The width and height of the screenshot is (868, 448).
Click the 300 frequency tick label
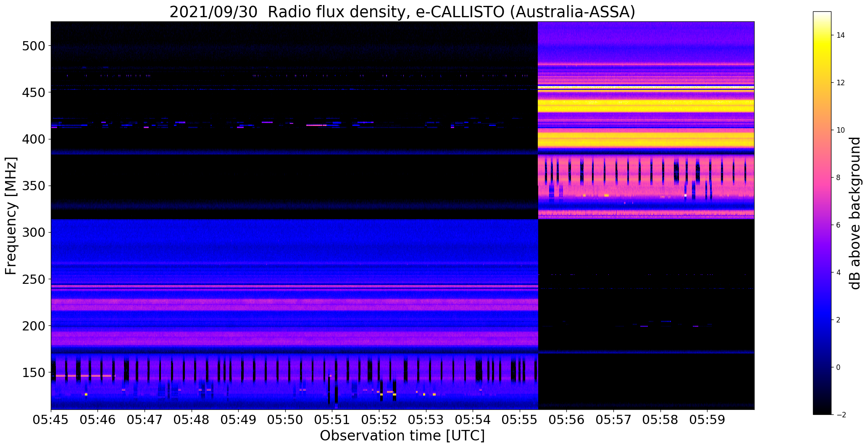(33, 232)
